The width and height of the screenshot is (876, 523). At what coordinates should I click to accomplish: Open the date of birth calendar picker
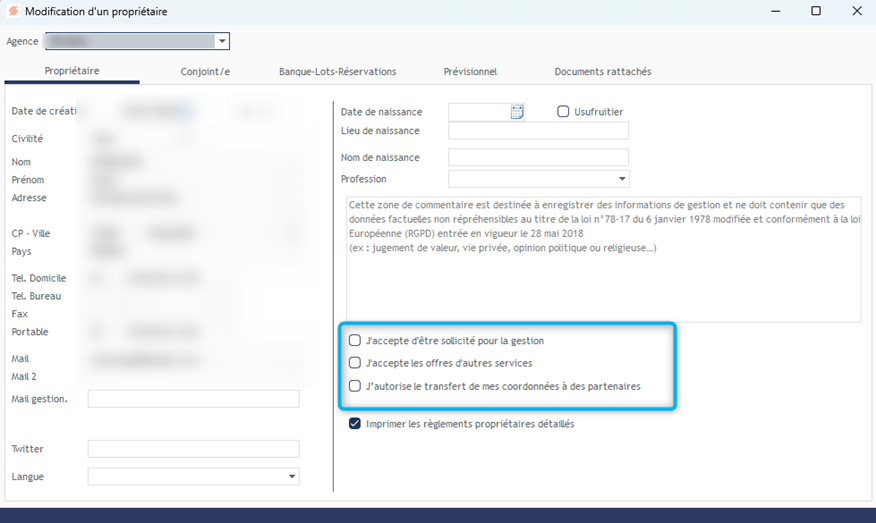coord(517,112)
